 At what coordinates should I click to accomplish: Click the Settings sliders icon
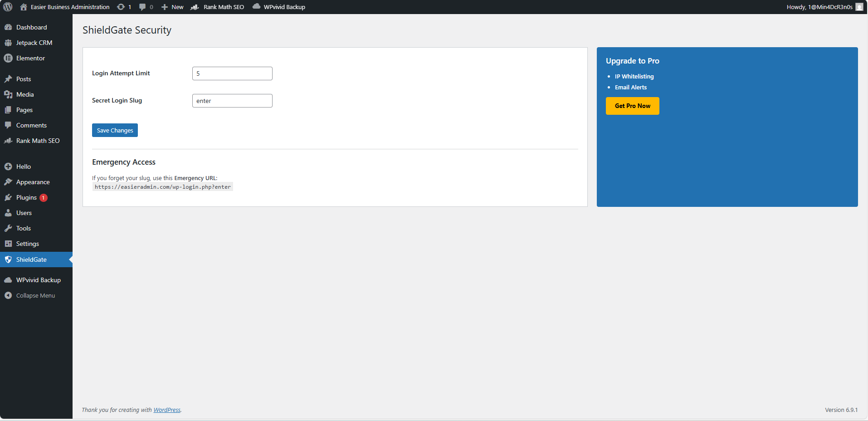(8, 244)
